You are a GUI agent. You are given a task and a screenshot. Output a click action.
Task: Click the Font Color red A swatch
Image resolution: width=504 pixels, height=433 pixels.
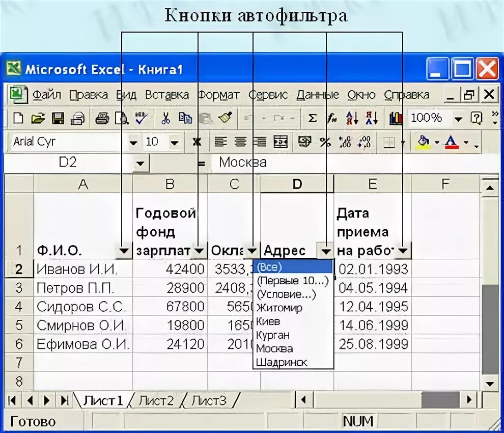451,142
